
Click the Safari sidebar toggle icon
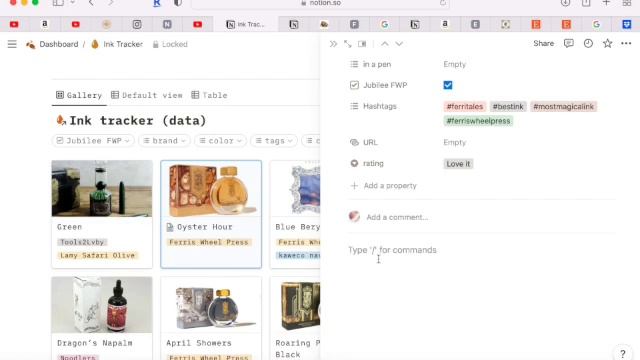point(58,2)
